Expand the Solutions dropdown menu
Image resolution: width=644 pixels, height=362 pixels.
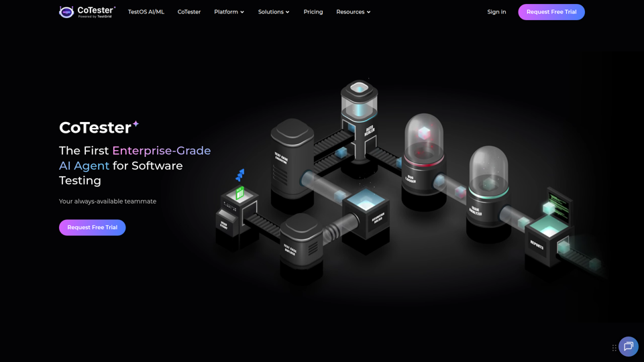coord(274,12)
